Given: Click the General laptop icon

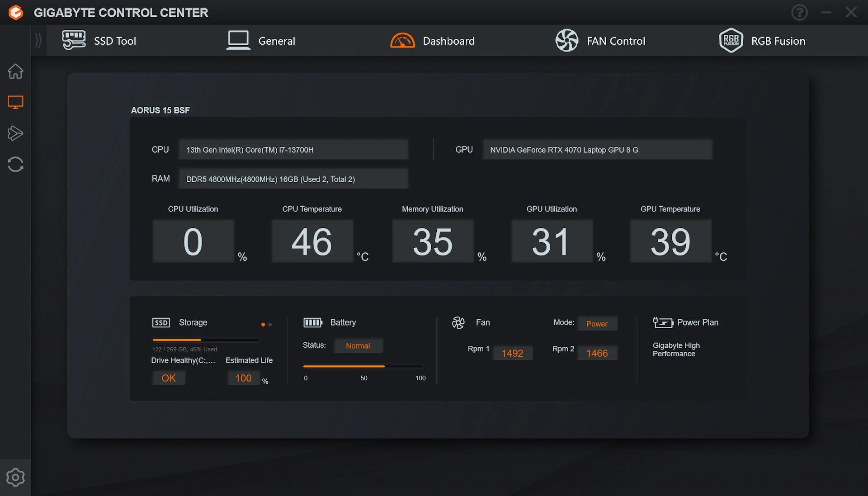Looking at the screenshot, I should tap(238, 40).
